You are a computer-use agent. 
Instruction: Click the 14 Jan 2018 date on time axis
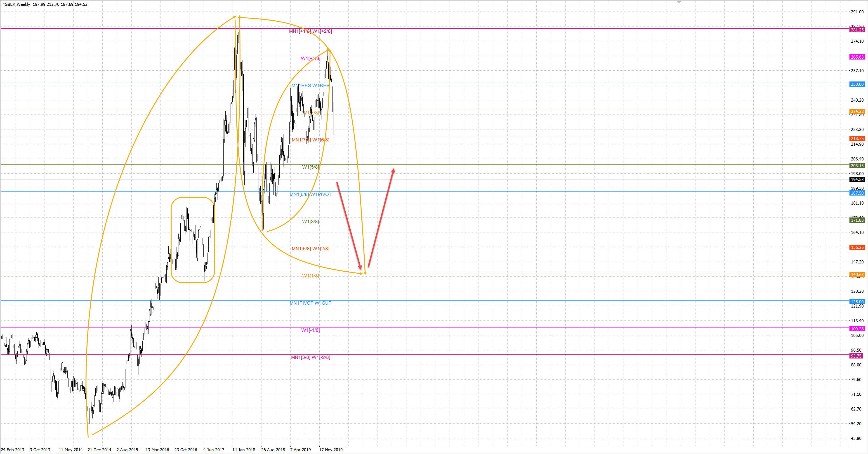(x=244, y=450)
